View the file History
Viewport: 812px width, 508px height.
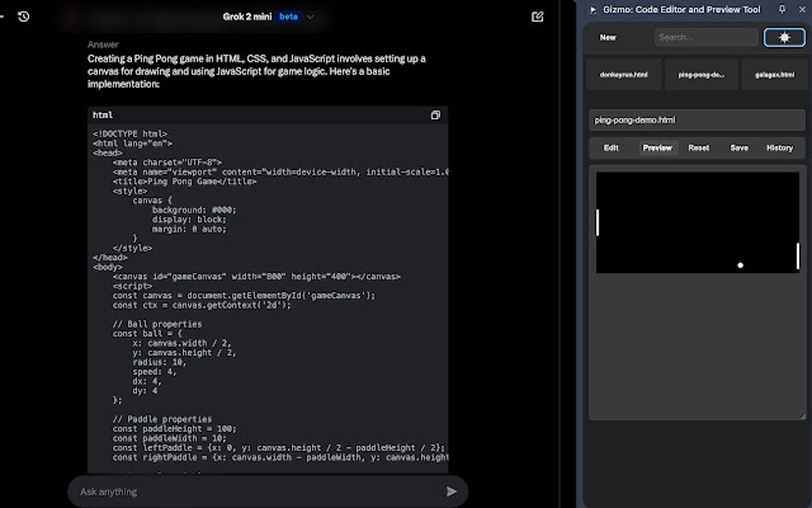click(779, 147)
